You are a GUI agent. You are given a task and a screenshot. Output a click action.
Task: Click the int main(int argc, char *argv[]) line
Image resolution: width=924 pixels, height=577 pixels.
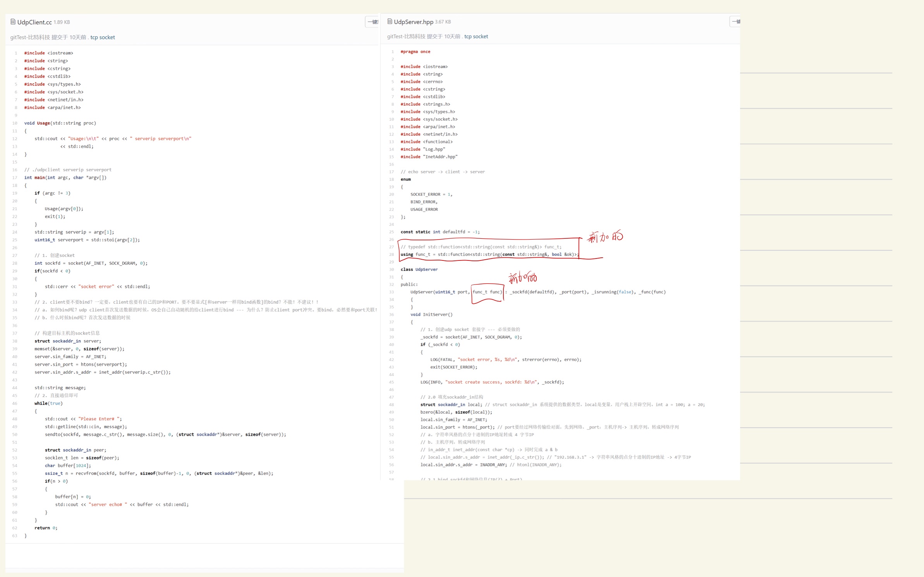(65, 178)
